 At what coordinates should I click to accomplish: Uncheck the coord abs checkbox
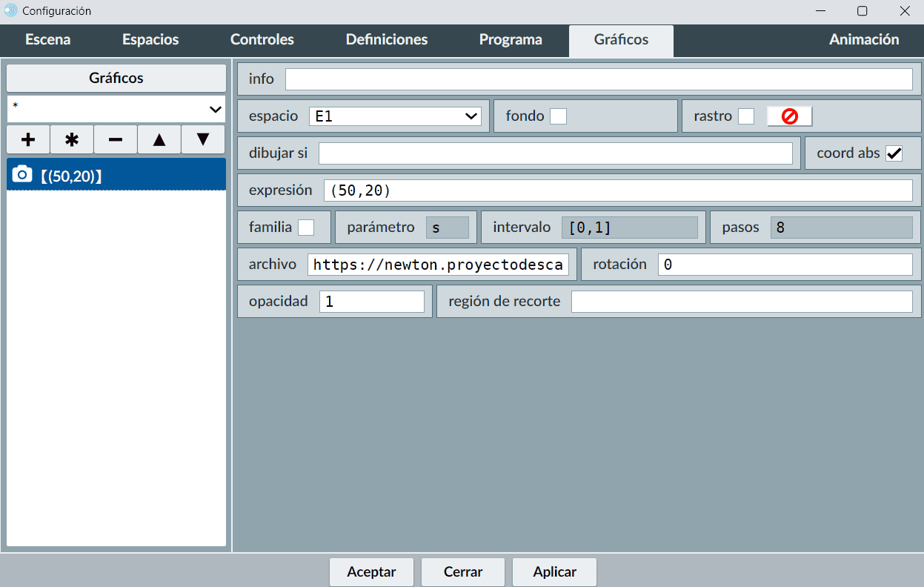894,153
